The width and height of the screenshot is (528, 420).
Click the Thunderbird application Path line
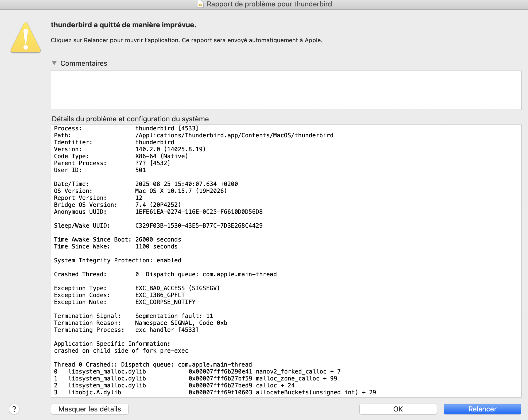[x=234, y=135]
